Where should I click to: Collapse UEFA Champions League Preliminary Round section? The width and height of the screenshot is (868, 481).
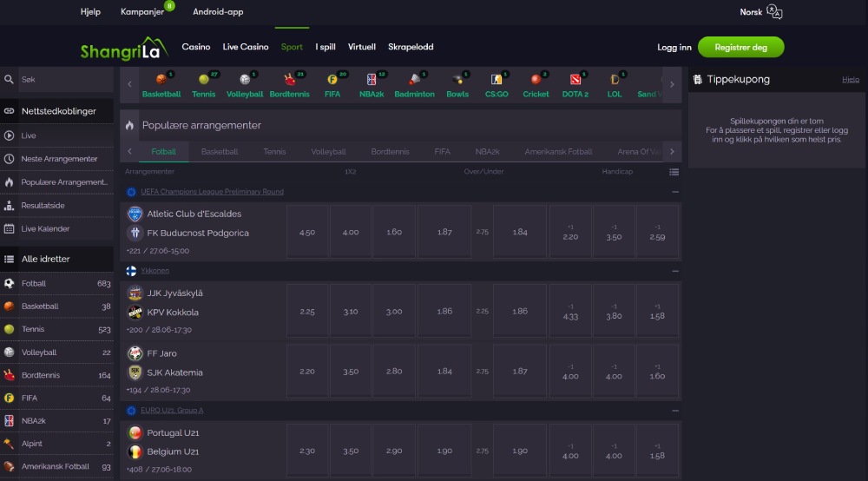coord(674,192)
